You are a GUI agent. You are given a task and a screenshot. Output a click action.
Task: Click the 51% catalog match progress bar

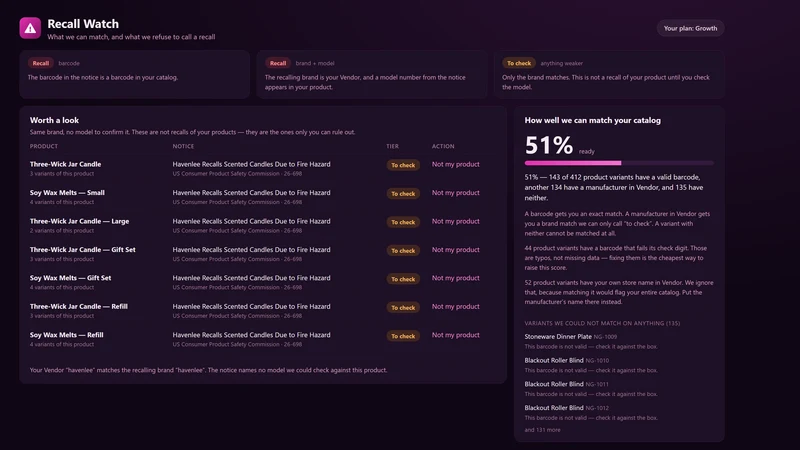coord(619,163)
